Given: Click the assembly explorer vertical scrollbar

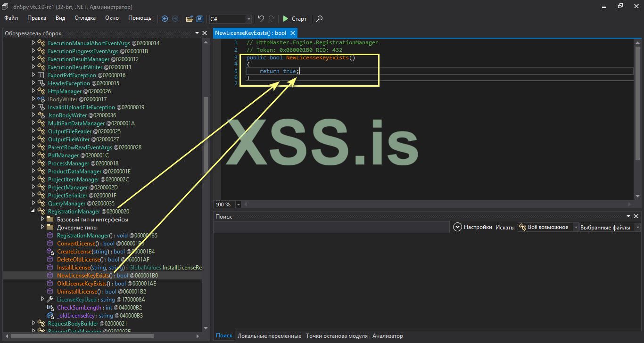Looking at the screenshot, I should [205, 137].
